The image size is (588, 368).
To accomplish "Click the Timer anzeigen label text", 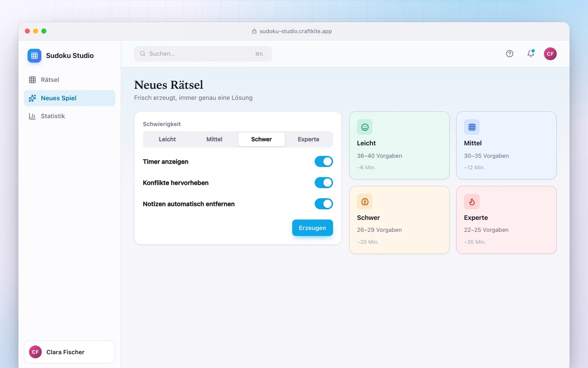I will point(165,161).
